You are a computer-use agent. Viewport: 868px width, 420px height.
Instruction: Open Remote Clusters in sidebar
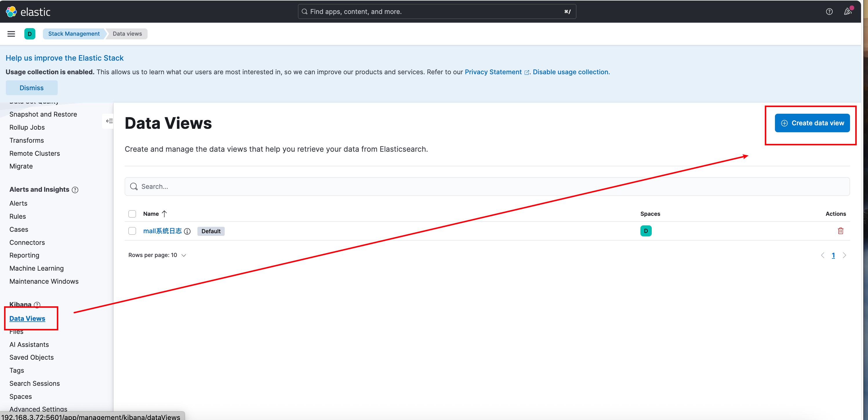click(x=35, y=153)
